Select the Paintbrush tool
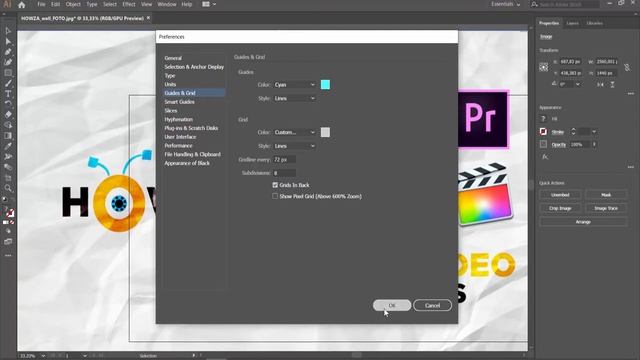The height and width of the screenshot is (360, 640). (x=8, y=83)
